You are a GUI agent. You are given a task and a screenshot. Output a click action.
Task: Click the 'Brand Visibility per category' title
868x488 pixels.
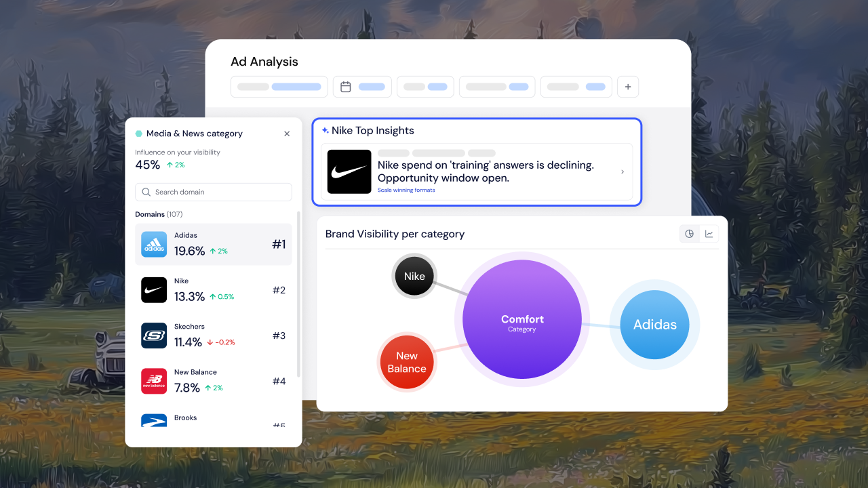tap(395, 234)
